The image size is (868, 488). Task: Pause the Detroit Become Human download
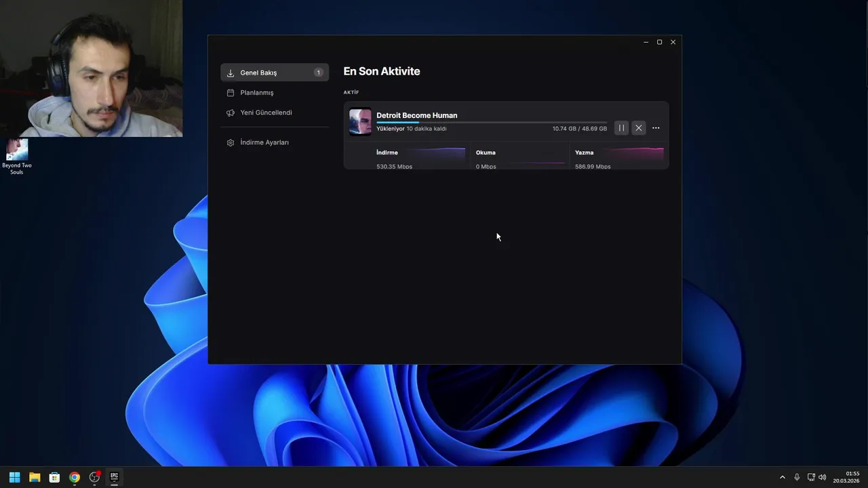pos(621,128)
